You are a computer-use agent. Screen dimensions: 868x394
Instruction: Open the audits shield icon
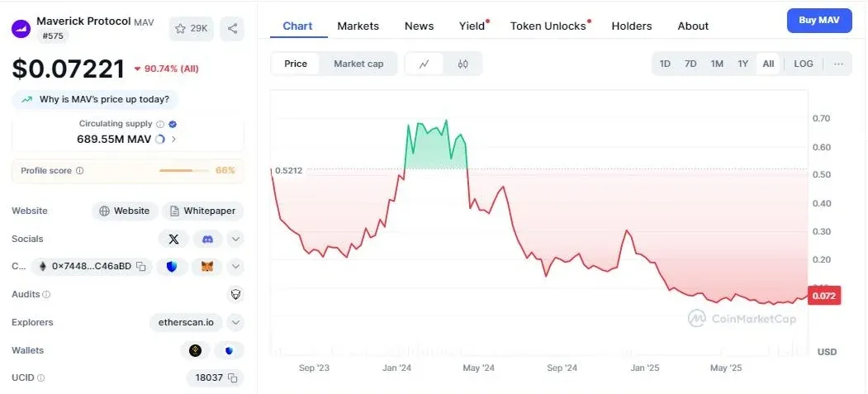coord(236,294)
